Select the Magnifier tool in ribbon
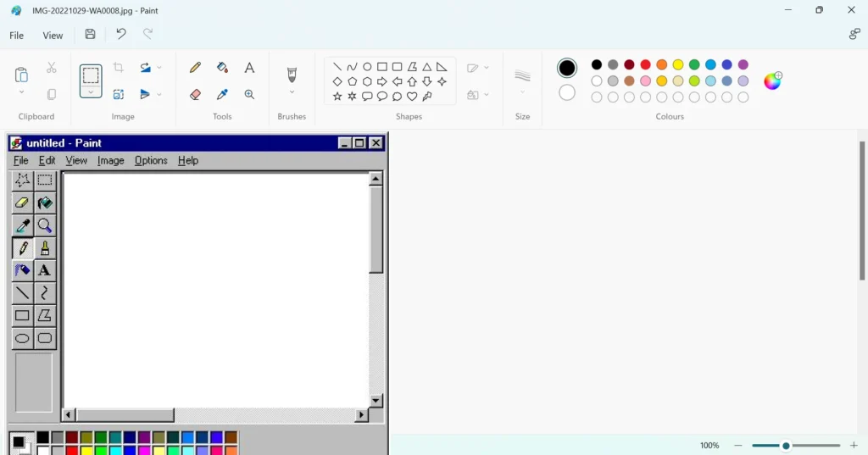 coord(250,95)
